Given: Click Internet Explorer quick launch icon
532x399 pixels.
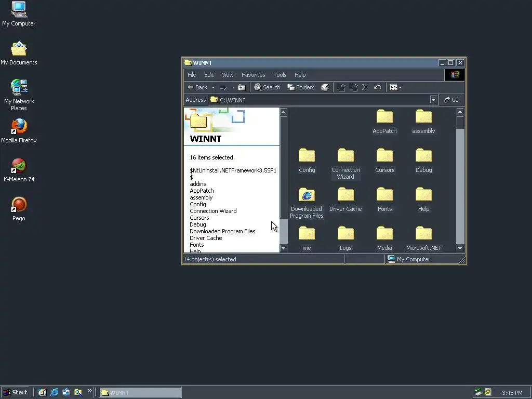Looking at the screenshot, I should pyautogui.click(x=54, y=392).
